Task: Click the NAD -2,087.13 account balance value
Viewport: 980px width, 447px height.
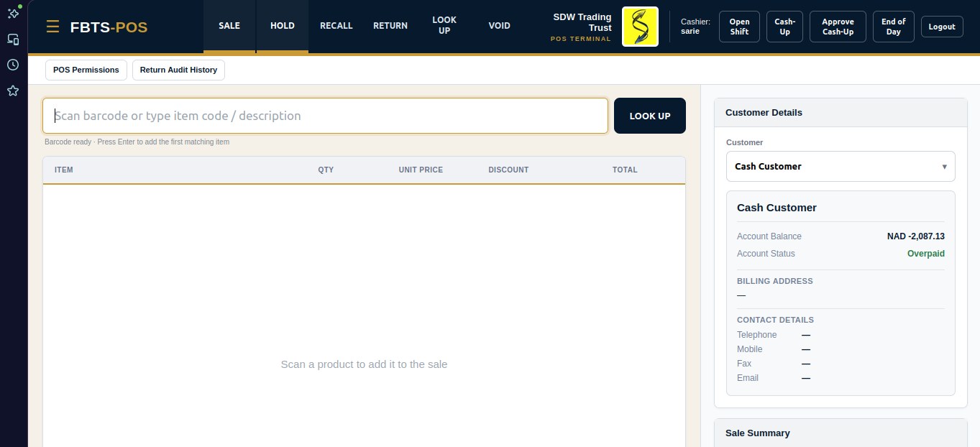Action: [916, 236]
